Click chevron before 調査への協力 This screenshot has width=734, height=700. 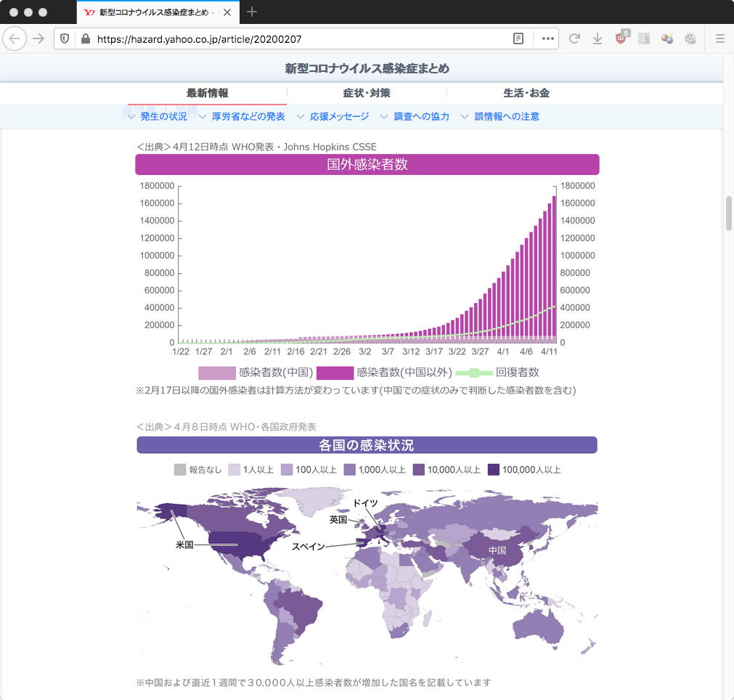384,117
